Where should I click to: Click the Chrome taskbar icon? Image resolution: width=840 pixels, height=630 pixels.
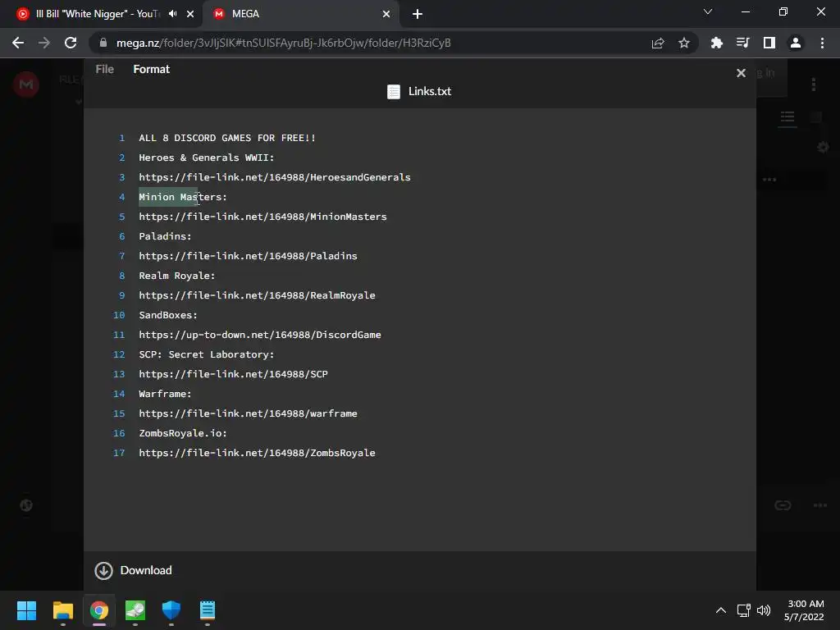point(99,610)
